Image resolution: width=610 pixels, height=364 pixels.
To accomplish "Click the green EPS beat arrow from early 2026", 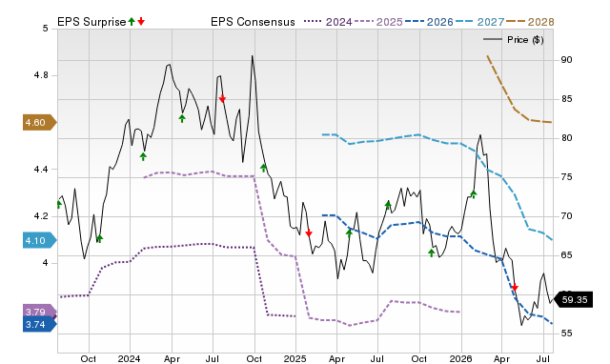I will pos(474,193).
